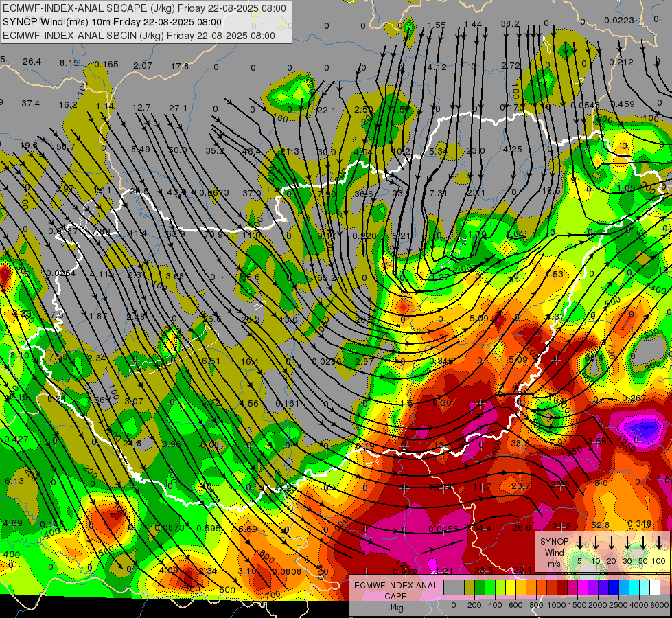Click the 100 m/s wind arrow symbol
Image resolution: width=672 pixels, height=618 pixels.
(659, 543)
